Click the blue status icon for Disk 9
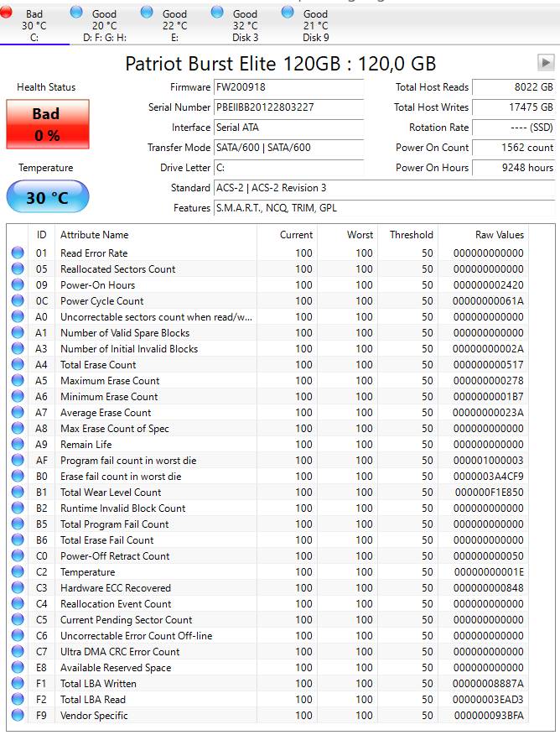The image size is (560, 735). coord(288,13)
